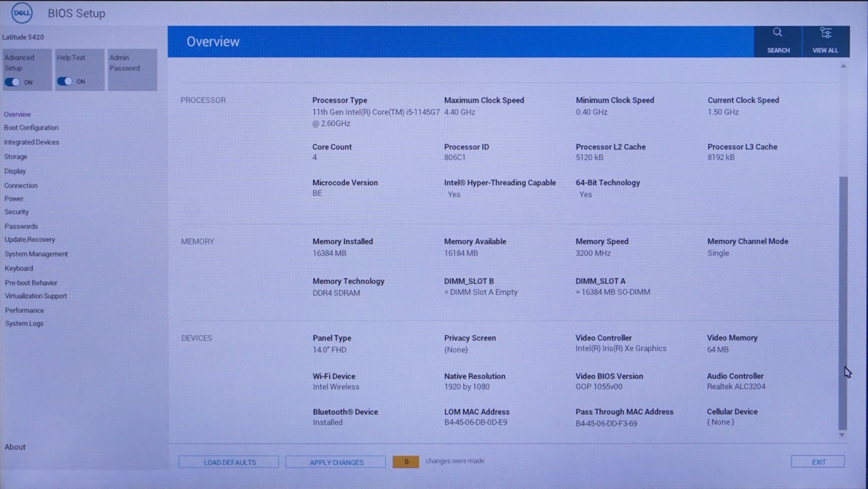Select the Admin Password tile

(132, 70)
